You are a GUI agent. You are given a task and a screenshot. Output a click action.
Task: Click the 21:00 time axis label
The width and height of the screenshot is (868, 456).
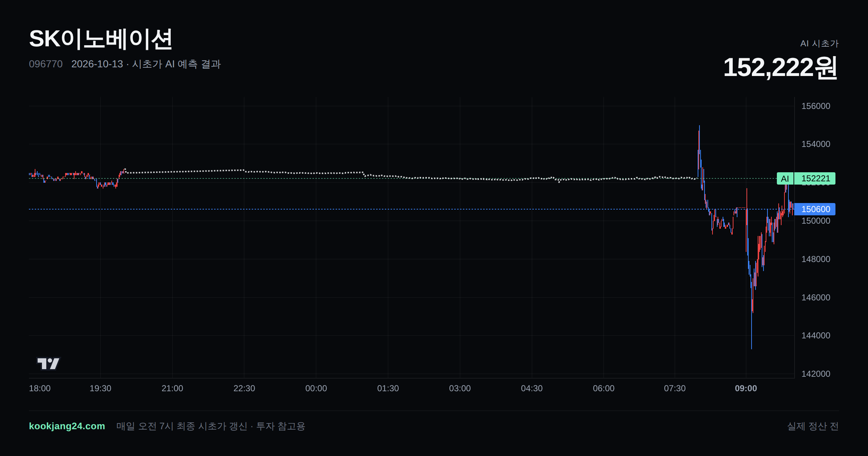click(x=172, y=388)
